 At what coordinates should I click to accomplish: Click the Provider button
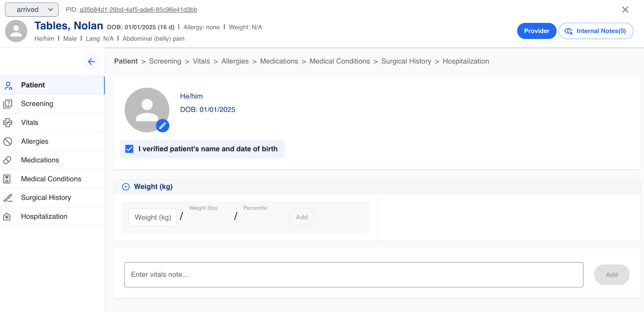[536, 31]
